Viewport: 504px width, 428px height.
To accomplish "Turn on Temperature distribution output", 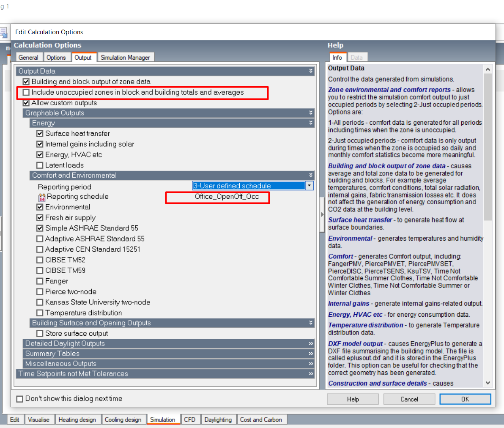I will [x=40, y=313].
